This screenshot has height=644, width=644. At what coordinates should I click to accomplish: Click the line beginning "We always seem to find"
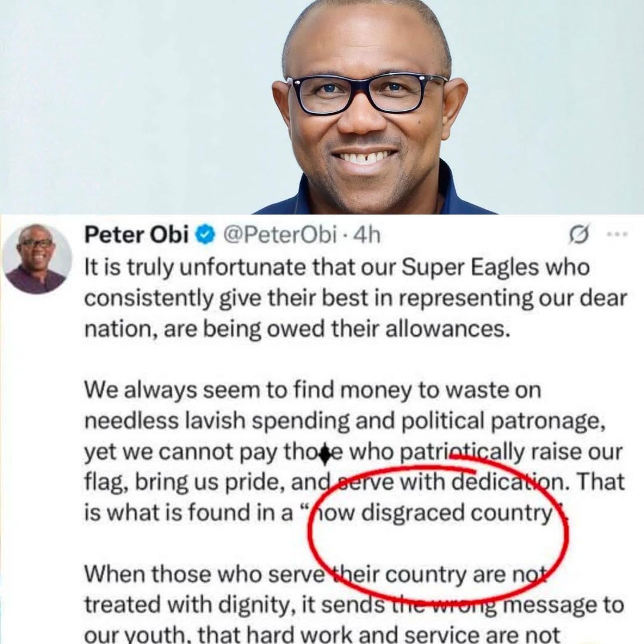[313, 390]
